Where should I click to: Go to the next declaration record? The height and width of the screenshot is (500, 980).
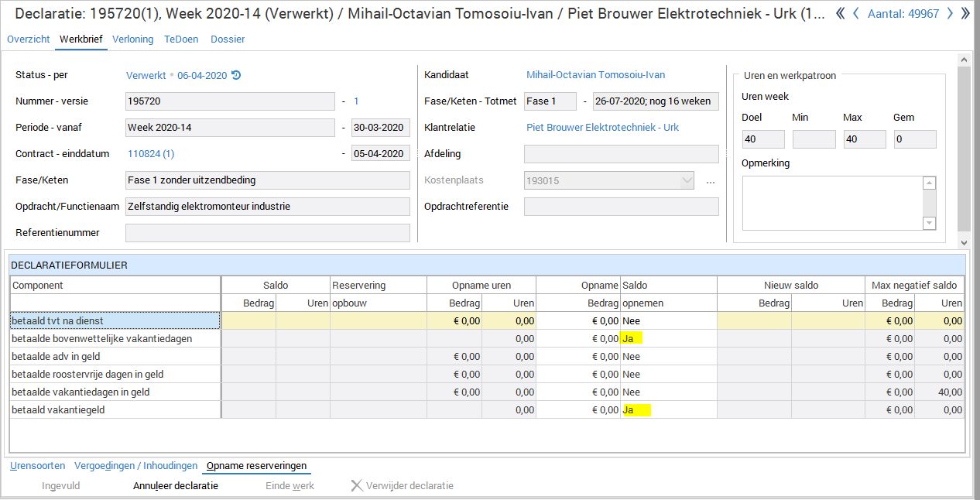click(949, 14)
